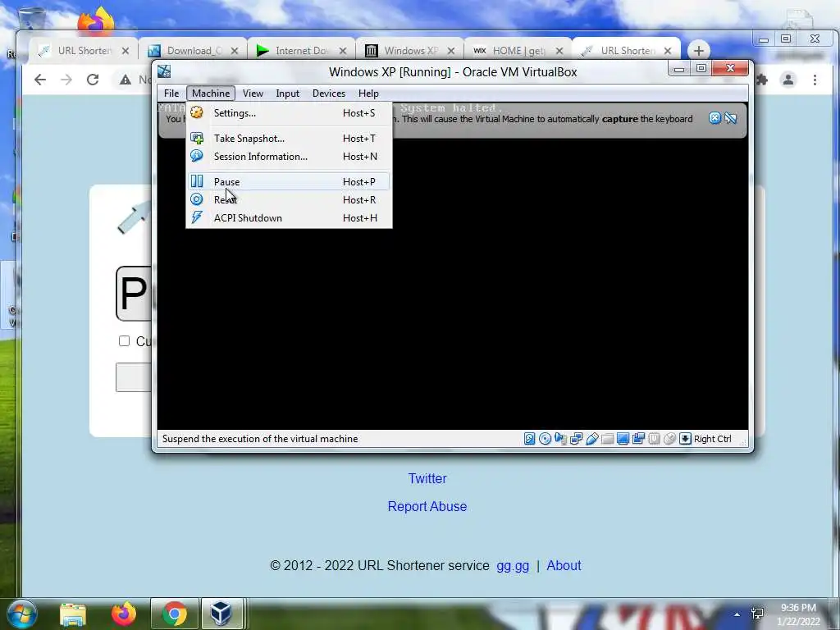The height and width of the screenshot is (630, 840).
Task: Close the open Machine menu via its header
Action: 211,94
